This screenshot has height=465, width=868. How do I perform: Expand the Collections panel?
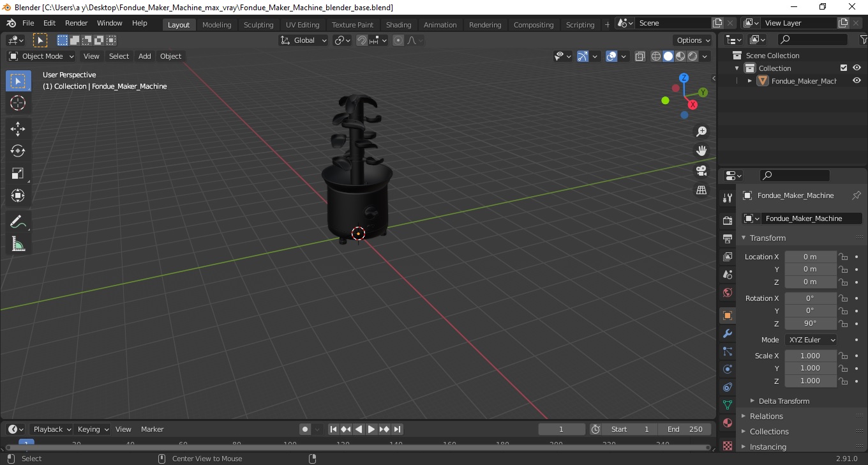click(769, 431)
